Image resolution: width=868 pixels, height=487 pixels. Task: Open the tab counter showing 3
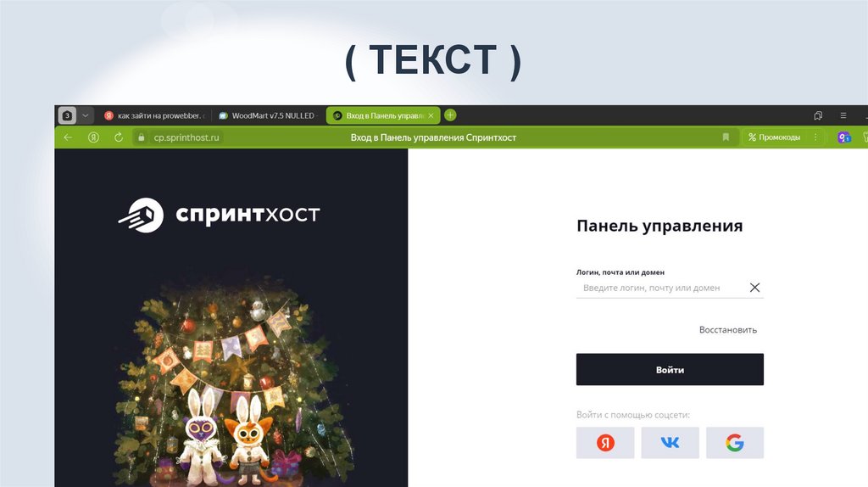tap(67, 115)
